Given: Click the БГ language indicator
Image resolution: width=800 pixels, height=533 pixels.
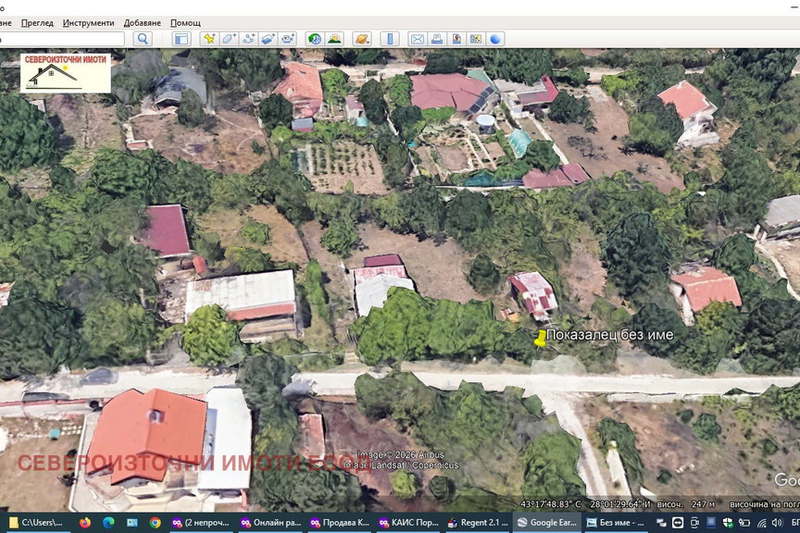Looking at the screenshot, I should 795,523.
